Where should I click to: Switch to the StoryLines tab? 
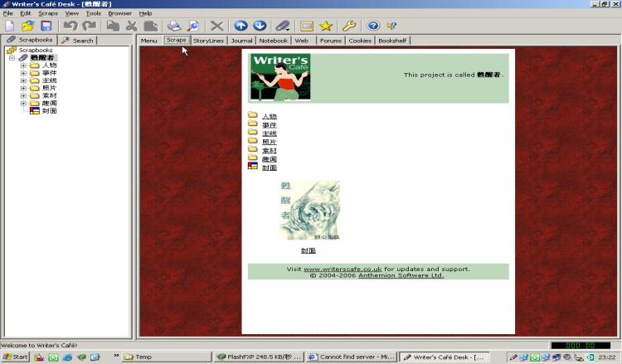point(209,41)
